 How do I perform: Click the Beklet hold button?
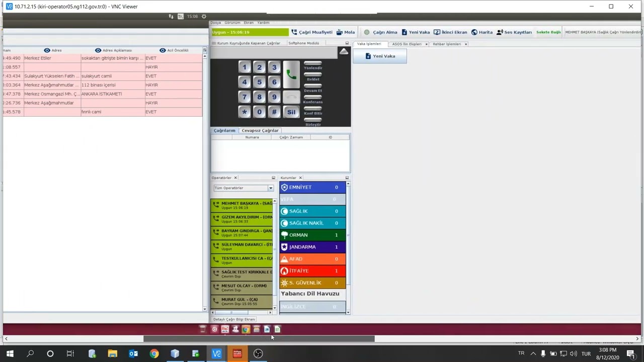tap(313, 77)
